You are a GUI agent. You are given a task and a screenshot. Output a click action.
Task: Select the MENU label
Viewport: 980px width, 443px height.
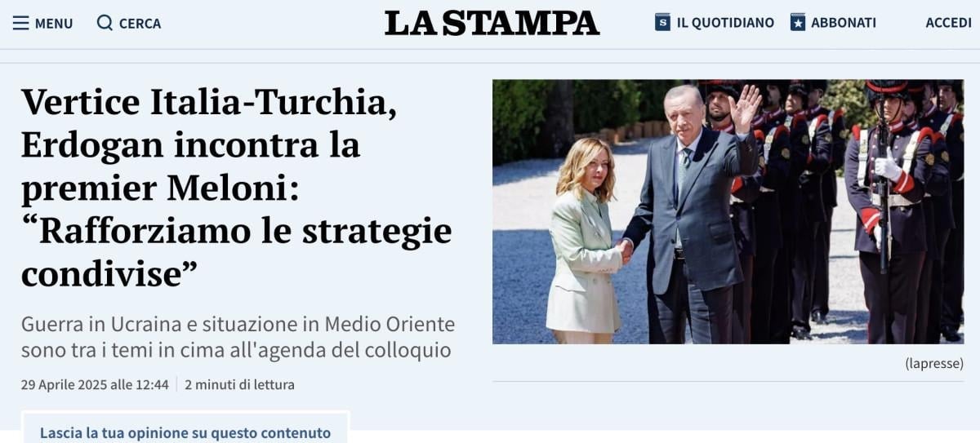[54, 24]
